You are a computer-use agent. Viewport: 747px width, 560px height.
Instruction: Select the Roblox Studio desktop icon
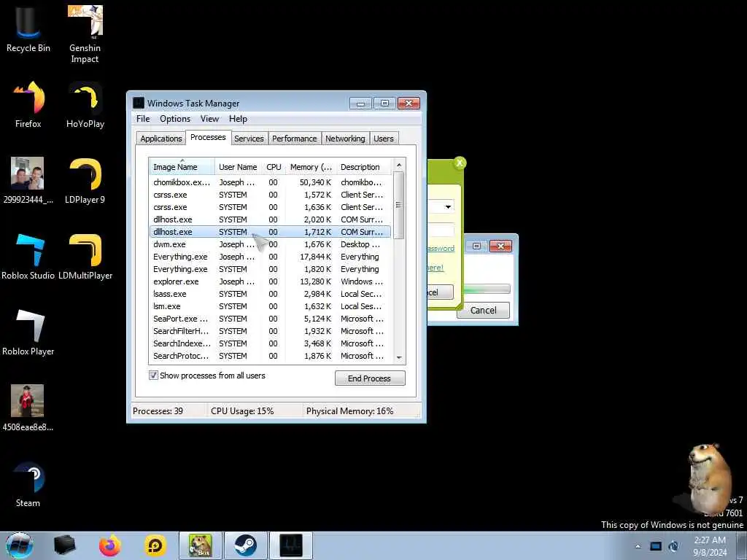[x=28, y=256]
